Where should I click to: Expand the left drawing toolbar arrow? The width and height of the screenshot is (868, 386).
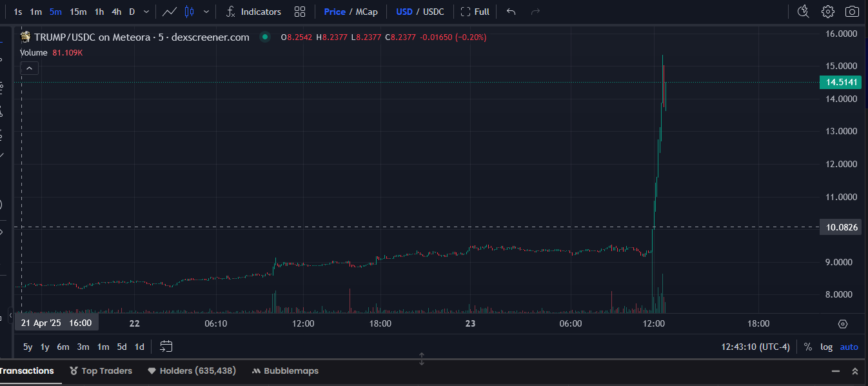point(10,315)
